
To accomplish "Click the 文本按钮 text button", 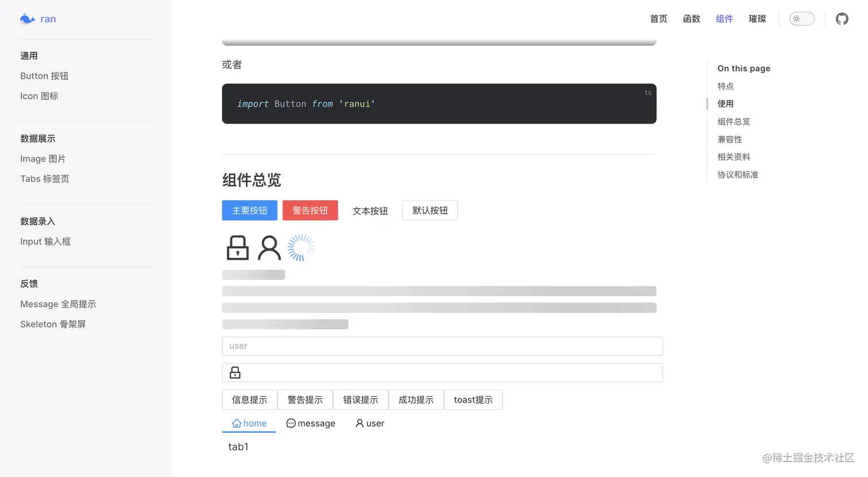I will [x=370, y=211].
